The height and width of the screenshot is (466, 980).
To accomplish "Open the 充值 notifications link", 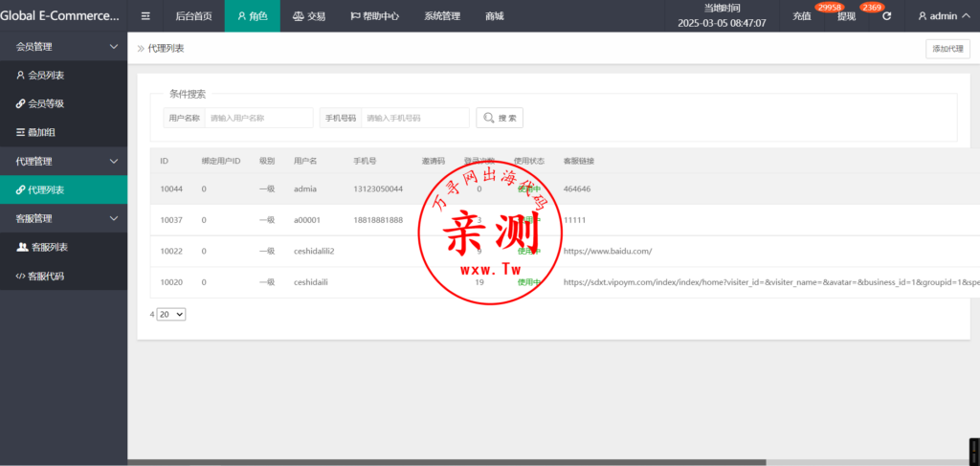I will 802,16.
